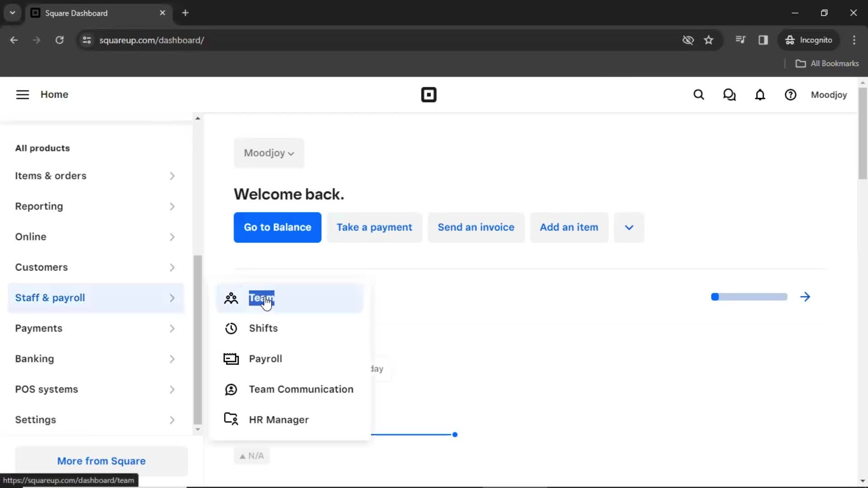868x488 pixels.
Task: Open a new browser tab
Action: tap(185, 13)
